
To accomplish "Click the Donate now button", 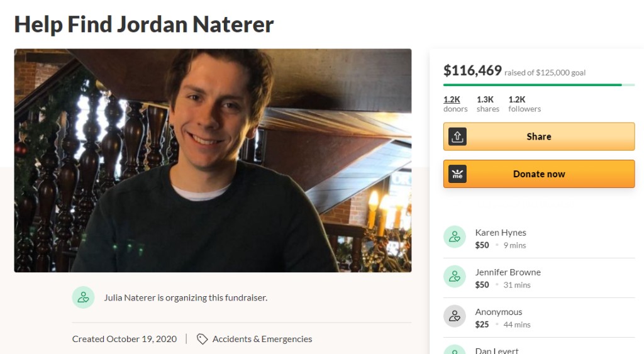I will click(539, 174).
